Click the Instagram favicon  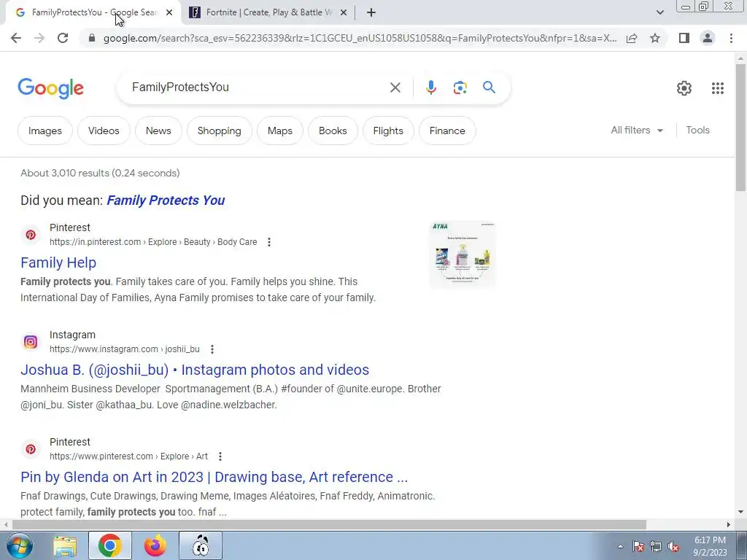[31, 342]
